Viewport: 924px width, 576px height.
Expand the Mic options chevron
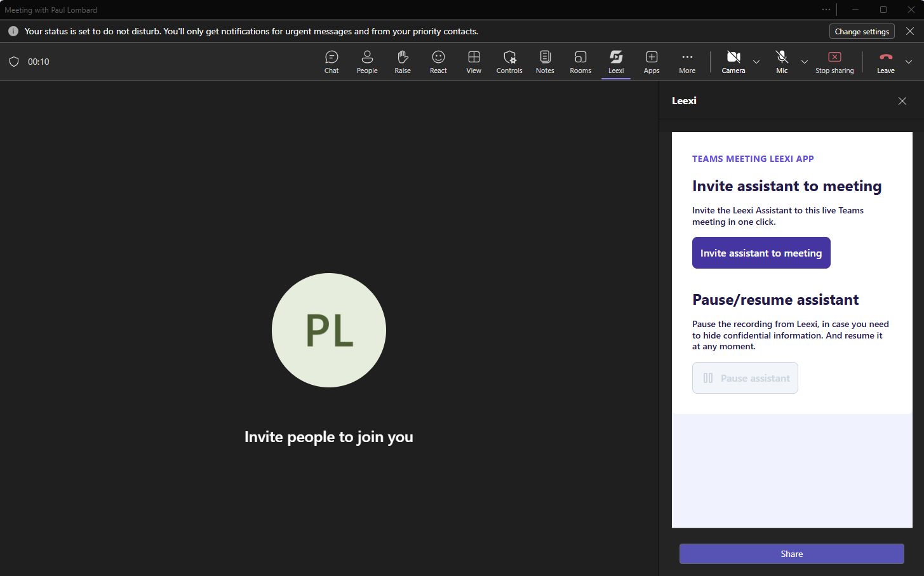click(x=805, y=62)
